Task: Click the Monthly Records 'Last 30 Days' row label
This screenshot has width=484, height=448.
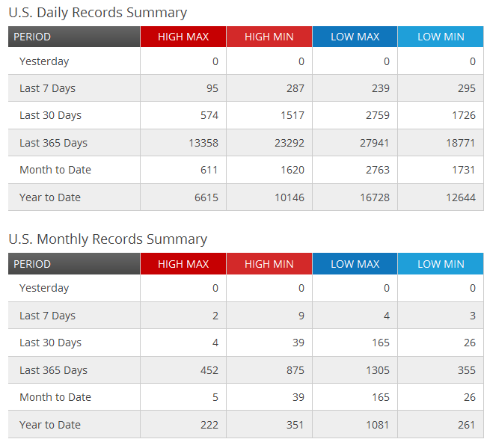Action: coord(51,343)
